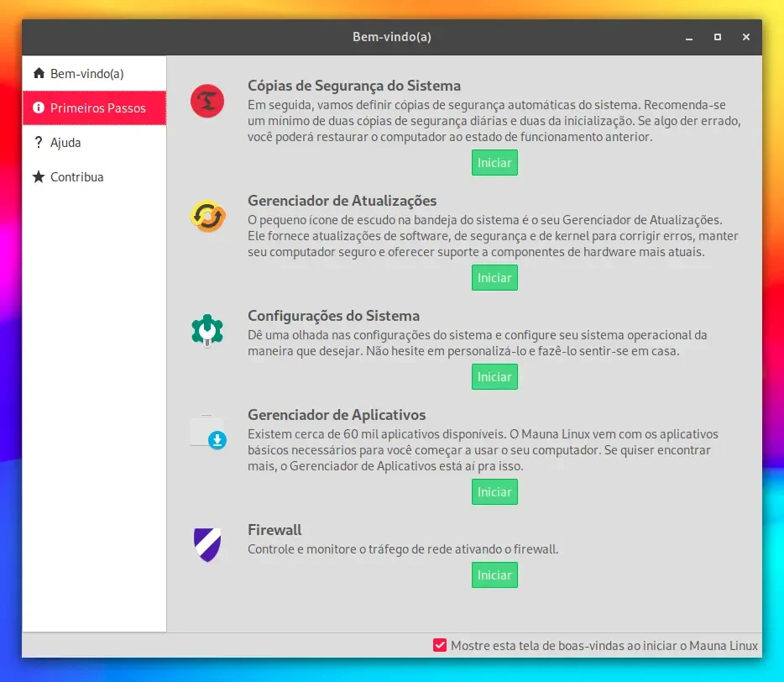Click the Configurações do Sistema heading

pyautogui.click(x=333, y=316)
